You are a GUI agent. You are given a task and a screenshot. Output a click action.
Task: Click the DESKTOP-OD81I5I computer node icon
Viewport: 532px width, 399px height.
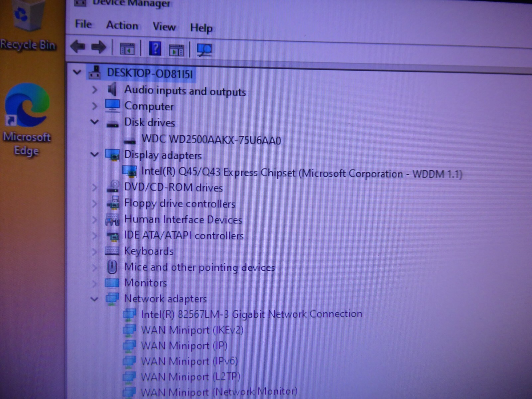click(x=95, y=72)
